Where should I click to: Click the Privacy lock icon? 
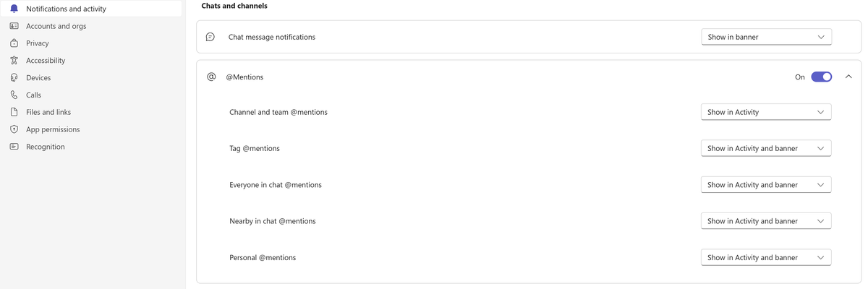14,43
